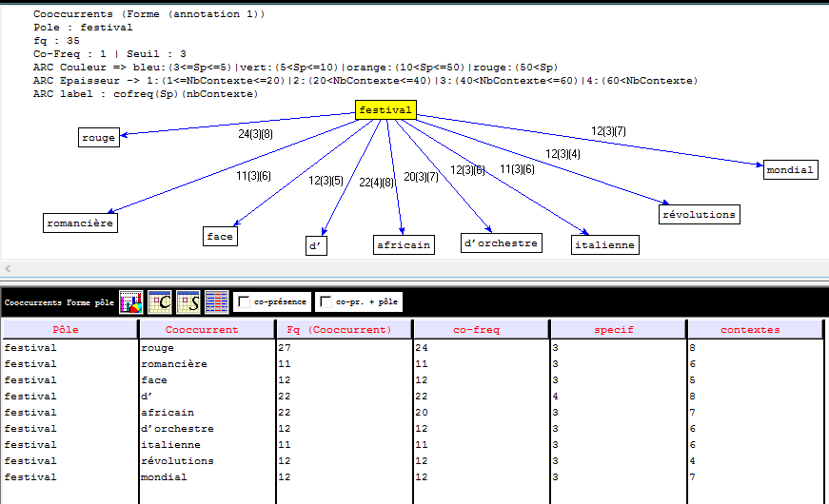
Task: Click the Fq value 27 in rouge row
Action: click(285, 348)
